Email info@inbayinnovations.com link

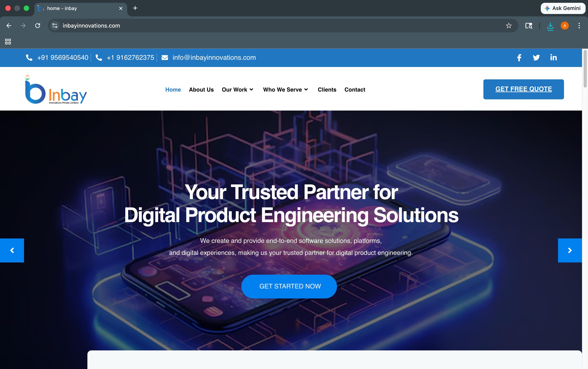click(214, 58)
